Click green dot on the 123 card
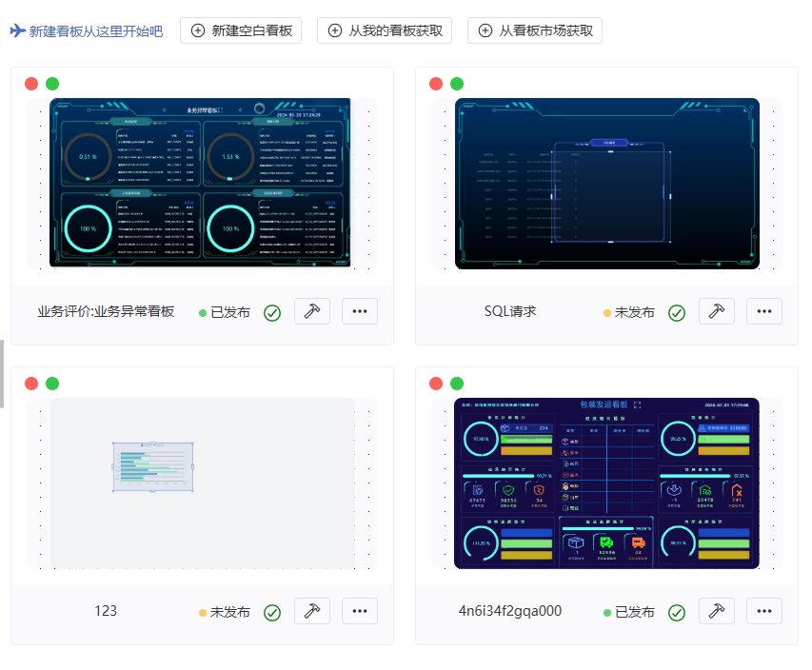The width and height of the screenshot is (812, 670). point(52,384)
